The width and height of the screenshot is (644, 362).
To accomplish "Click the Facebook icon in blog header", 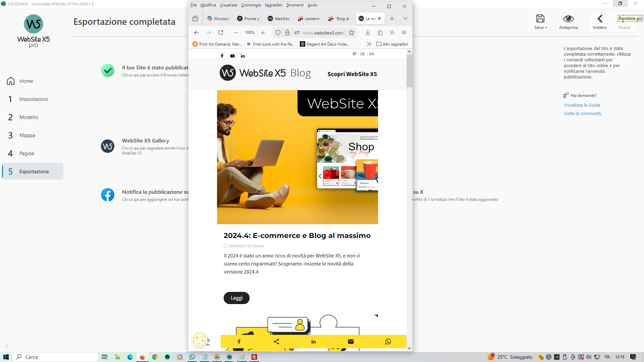I will point(222,56).
